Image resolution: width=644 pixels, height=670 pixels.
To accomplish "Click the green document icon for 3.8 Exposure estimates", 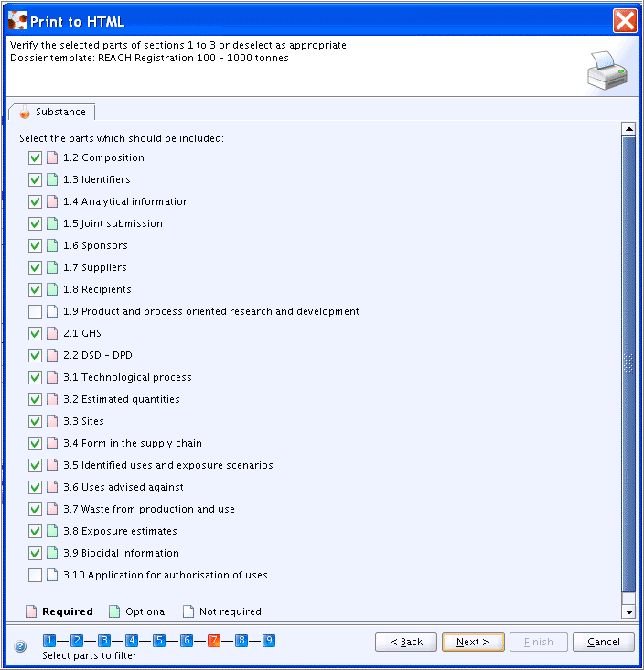I will click(52, 531).
